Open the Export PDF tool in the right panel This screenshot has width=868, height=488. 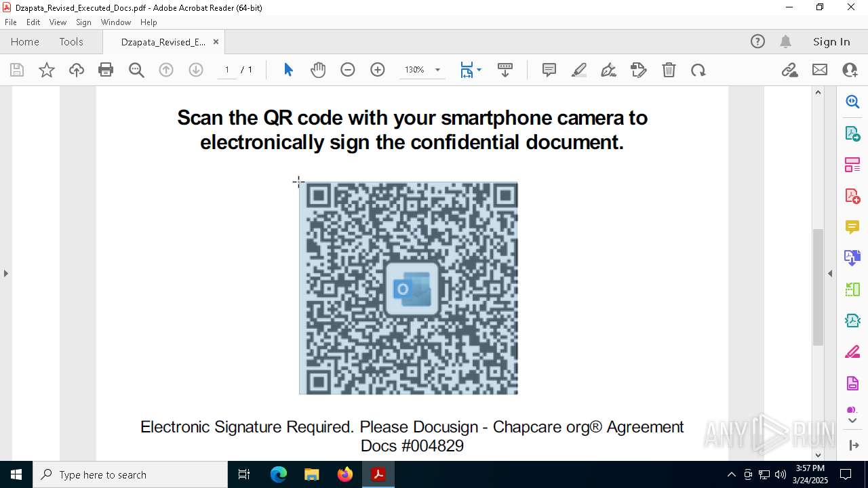pos(852,133)
